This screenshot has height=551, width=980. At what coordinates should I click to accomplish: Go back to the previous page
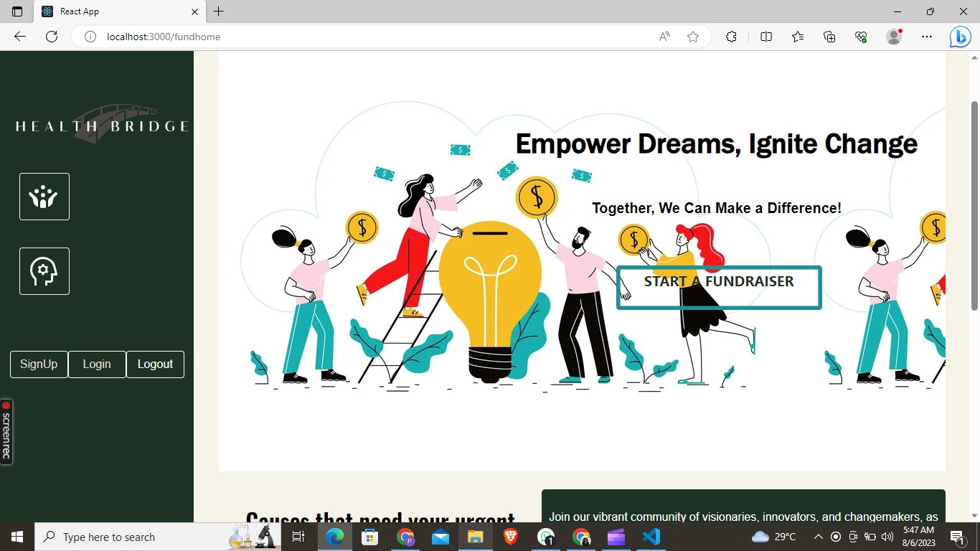(x=20, y=37)
